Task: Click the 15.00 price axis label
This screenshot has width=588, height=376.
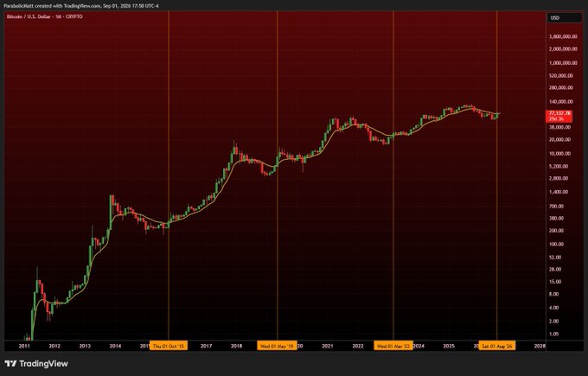Action: pyautogui.click(x=556, y=282)
